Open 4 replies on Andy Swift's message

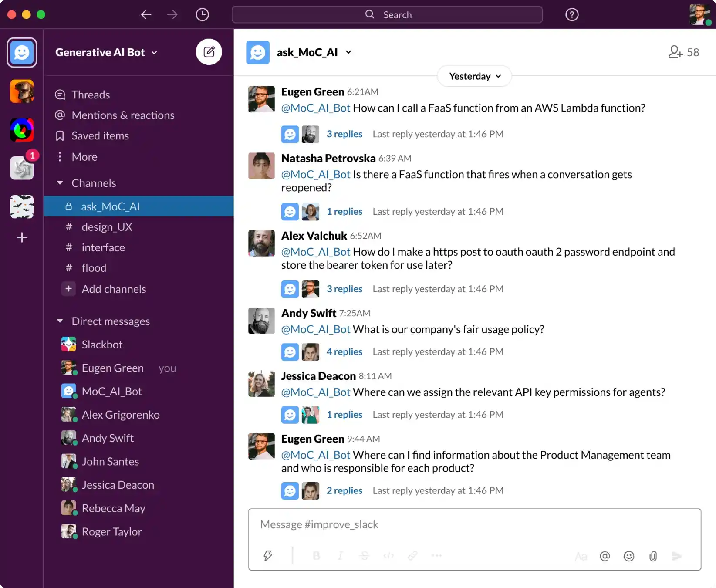click(x=344, y=351)
